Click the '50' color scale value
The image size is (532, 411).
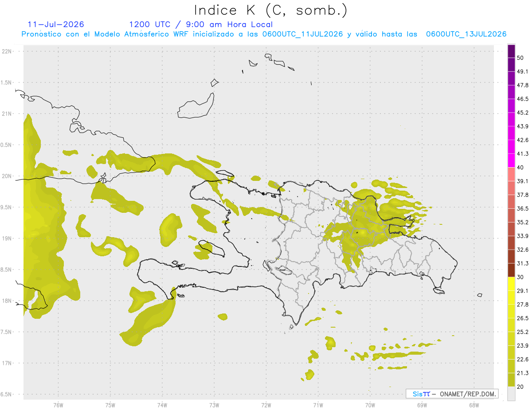click(520, 58)
